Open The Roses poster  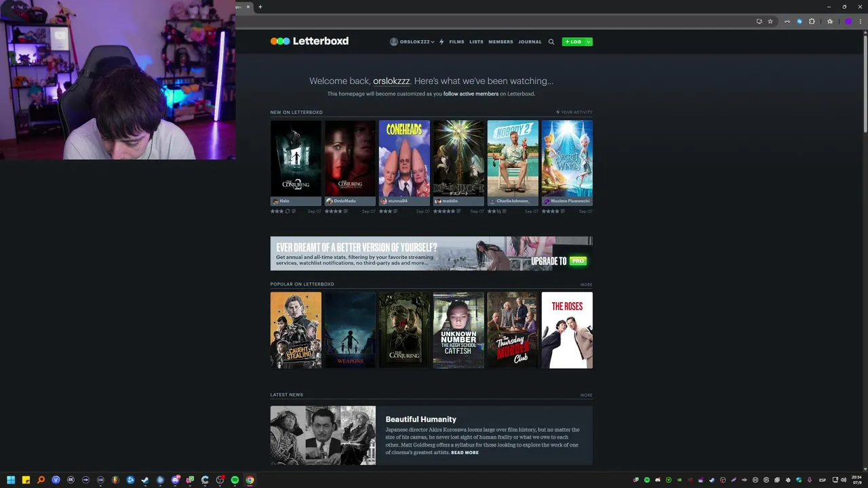tap(567, 330)
